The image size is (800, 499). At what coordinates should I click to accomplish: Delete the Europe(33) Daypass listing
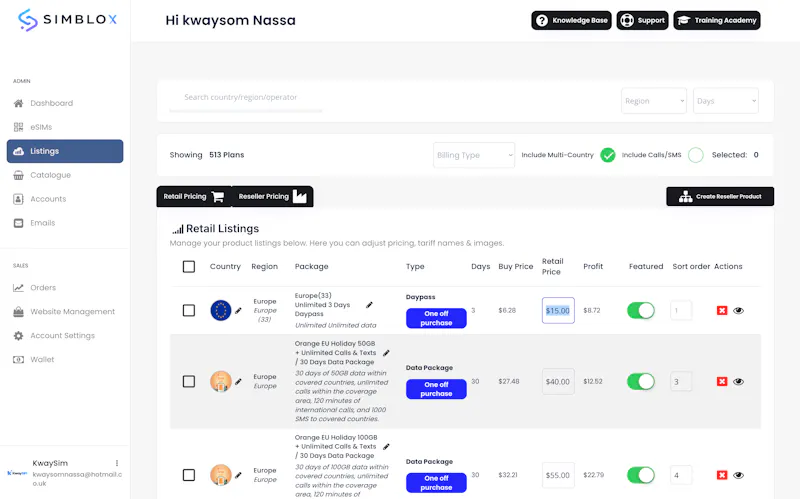click(722, 310)
